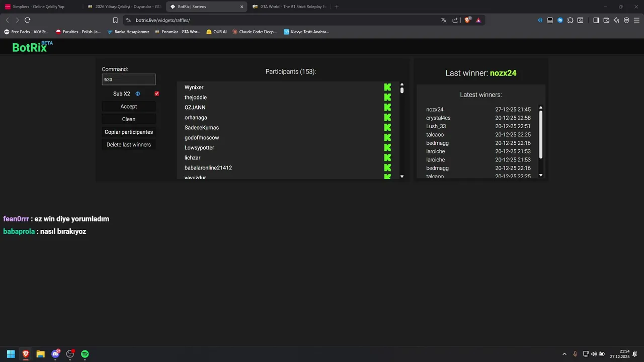
Task: Click the Copiar participantes button
Action: [129, 132]
